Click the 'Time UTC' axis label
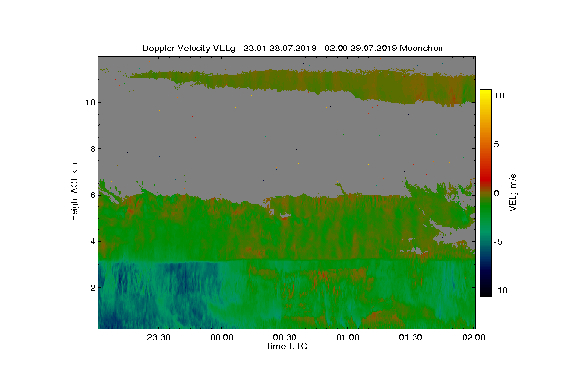Viewport: 588px width, 392px height. [286, 346]
